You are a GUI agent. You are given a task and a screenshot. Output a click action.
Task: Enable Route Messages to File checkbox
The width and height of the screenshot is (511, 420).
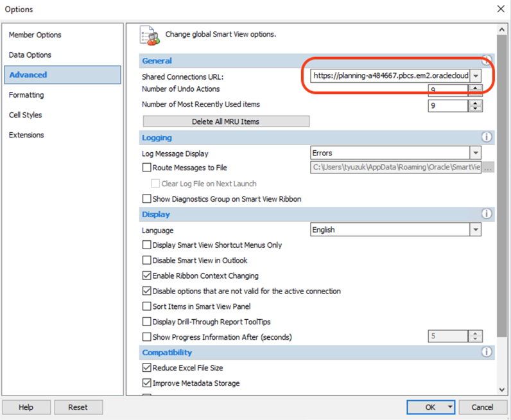[x=146, y=168]
